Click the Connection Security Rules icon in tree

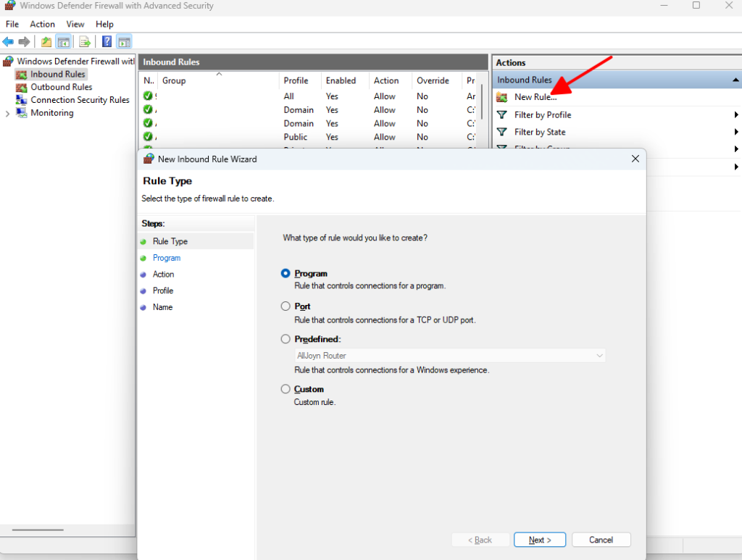click(21, 100)
